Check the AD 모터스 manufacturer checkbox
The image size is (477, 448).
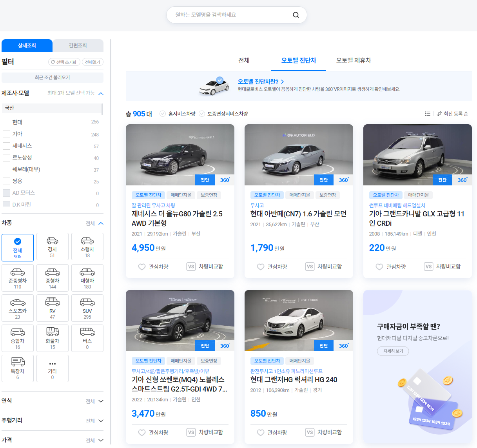point(6,193)
